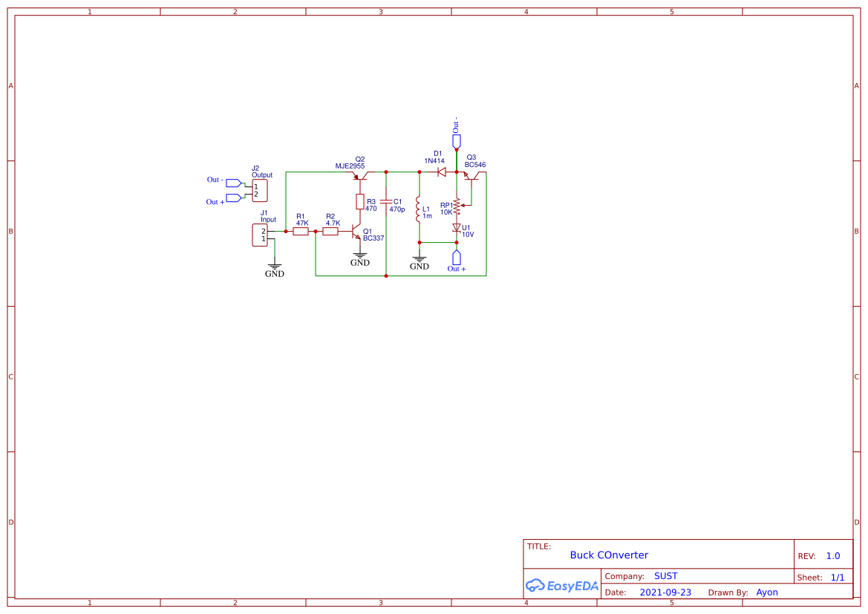Click the C1 470p capacitor symbol
Screen dimensions: 868x614
click(x=386, y=201)
